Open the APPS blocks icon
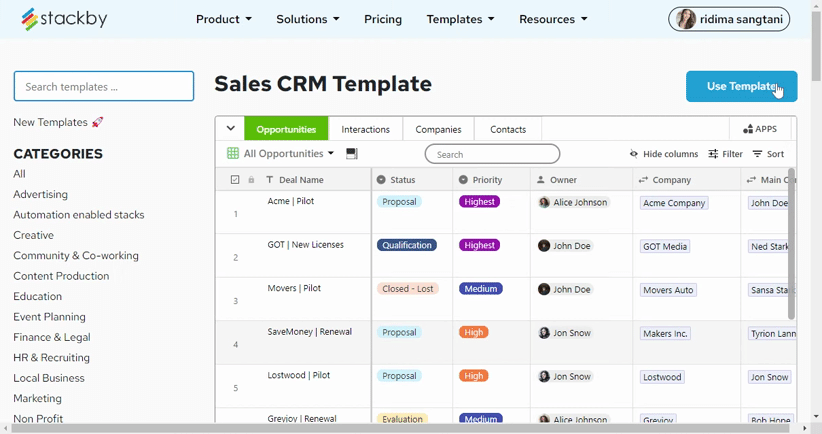Screen dimensions: 822x434 (x=748, y=129)
